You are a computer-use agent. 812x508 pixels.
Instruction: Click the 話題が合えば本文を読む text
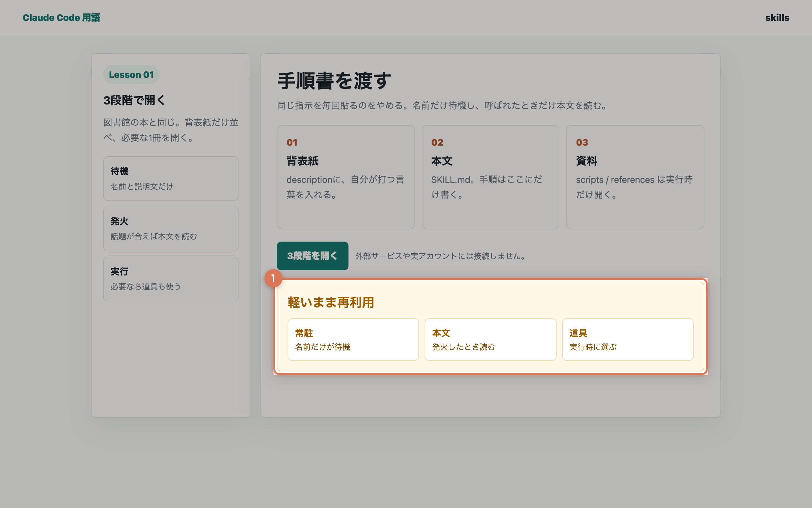click(x=154, y=237)
